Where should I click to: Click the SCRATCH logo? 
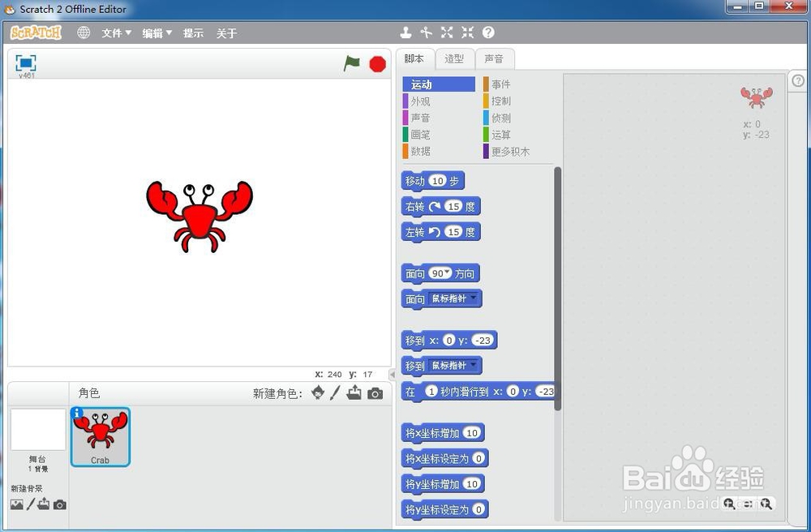tap(36, 32)
